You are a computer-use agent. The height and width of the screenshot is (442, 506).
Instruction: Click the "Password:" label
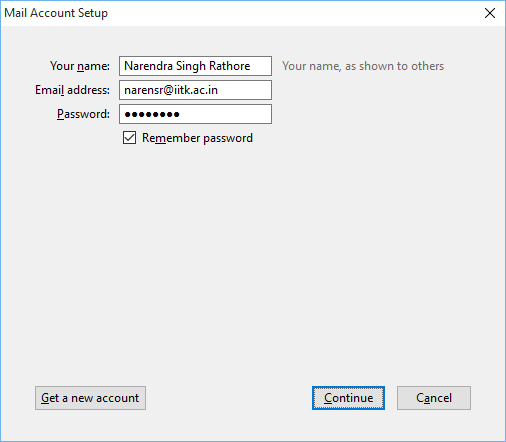coord(83,114)
